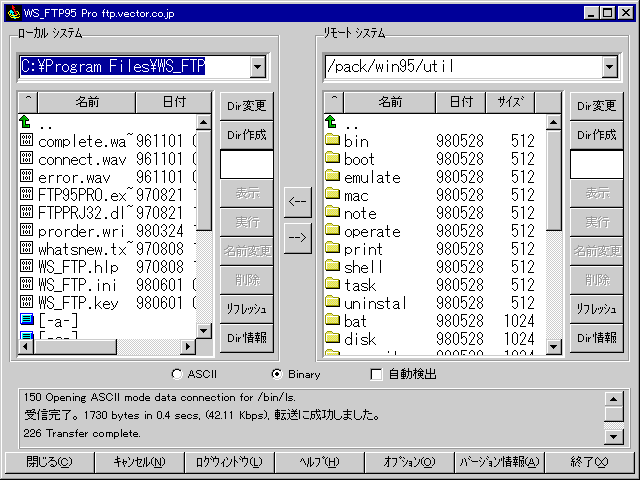The height and width of the screenshot is (480, 640).
Task: Sort local list by 名前 column
Action: click(x=87, y=102)
